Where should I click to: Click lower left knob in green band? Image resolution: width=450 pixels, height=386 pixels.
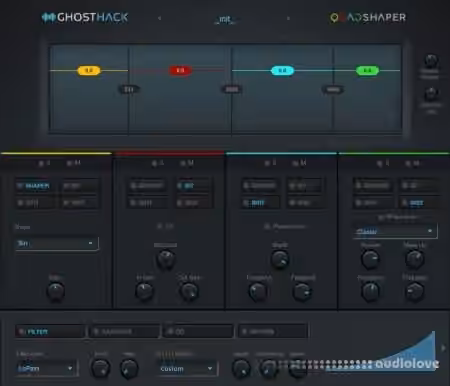point(370,291)
